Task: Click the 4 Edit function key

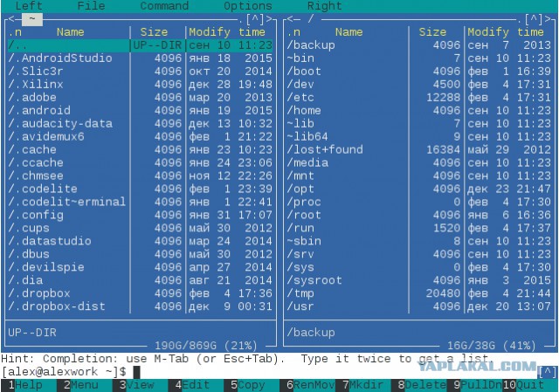Action: click(x=192, y=385)
